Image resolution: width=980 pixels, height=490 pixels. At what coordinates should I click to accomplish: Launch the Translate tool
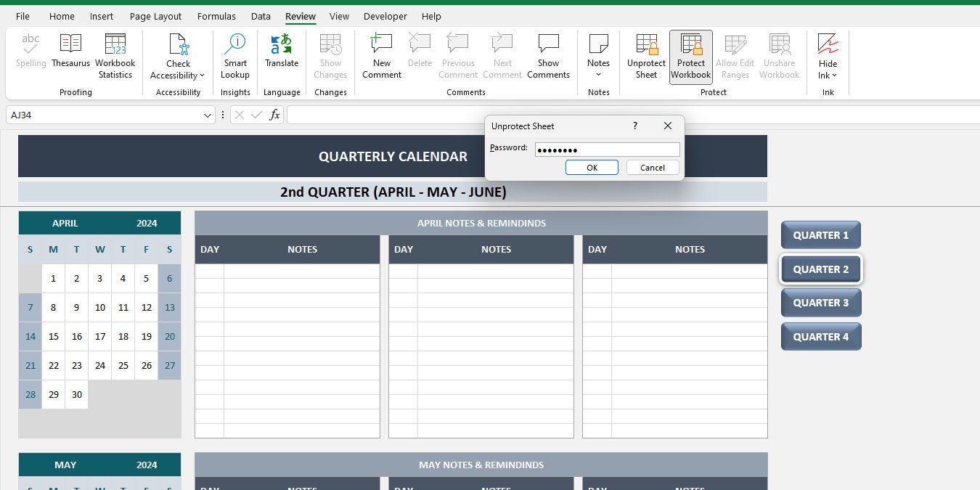pyautogui.click(x=282, y=51)
